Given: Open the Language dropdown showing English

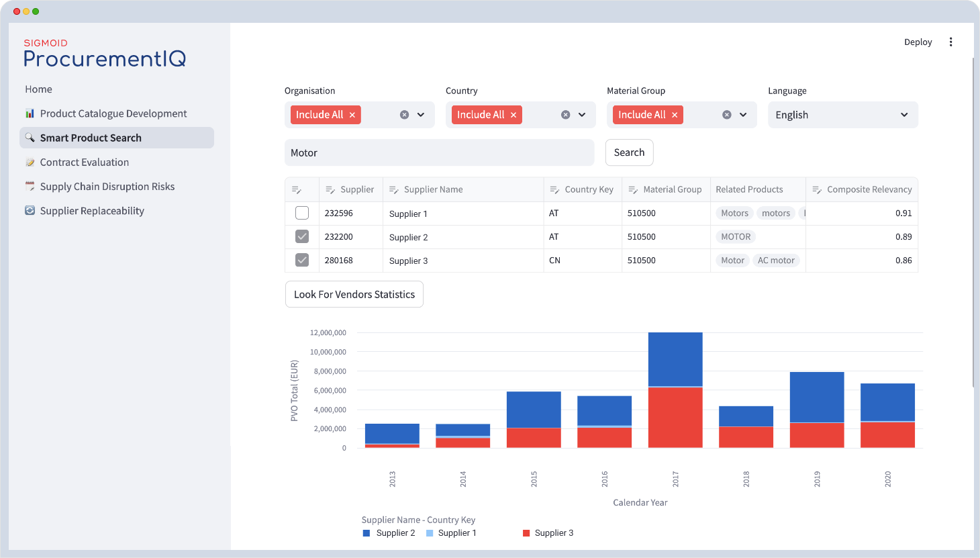Looking at the screenshot, I should point(842,115).
